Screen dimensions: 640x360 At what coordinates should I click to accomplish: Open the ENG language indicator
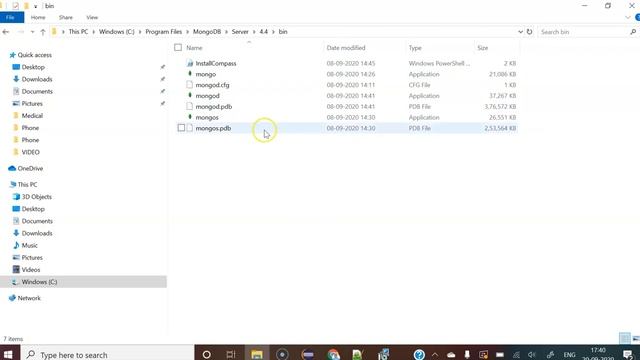click(x=569, y=355)
